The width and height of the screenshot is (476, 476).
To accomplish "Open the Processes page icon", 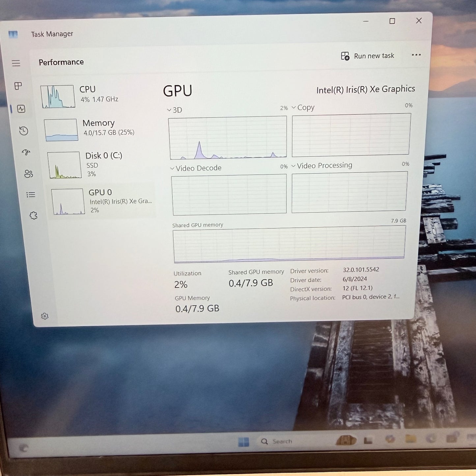I will pos(18,86).
